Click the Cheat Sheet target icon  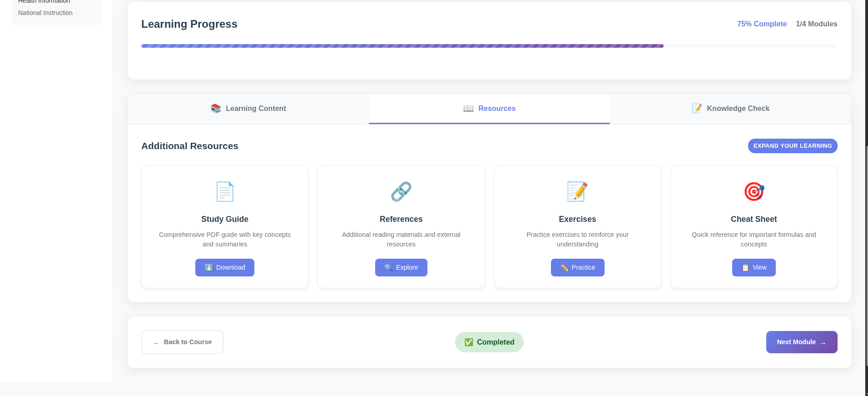754,191
